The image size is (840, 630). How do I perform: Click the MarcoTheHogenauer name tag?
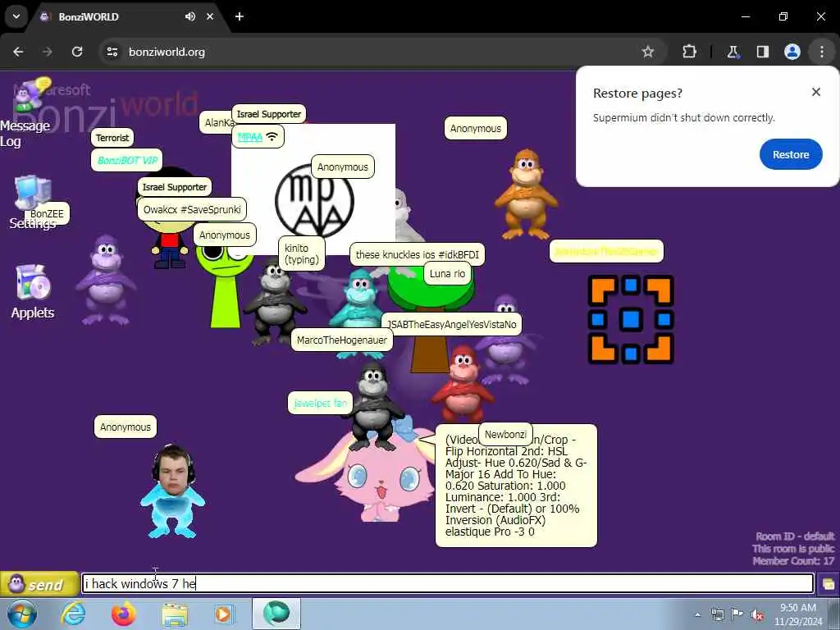[342, 340]
